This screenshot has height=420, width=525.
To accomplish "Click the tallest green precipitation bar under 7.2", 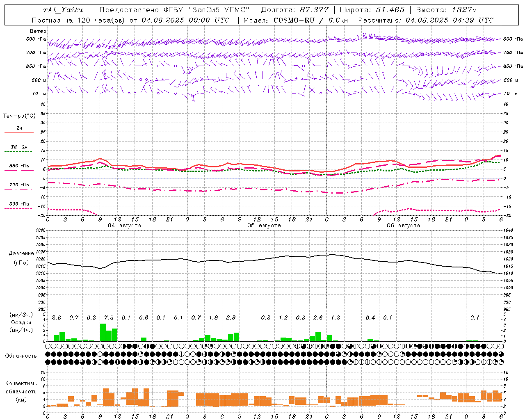I will pyautogui.click(x=103, y=333).
